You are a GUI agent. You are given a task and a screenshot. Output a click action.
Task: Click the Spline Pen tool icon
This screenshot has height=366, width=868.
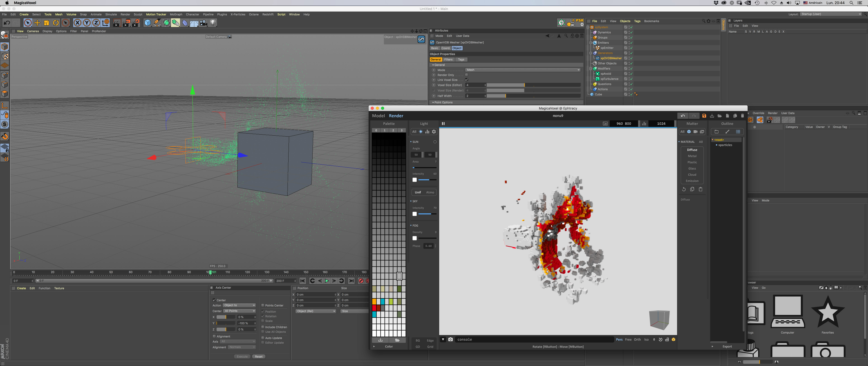pyautogui.click(x=157, y=23)
